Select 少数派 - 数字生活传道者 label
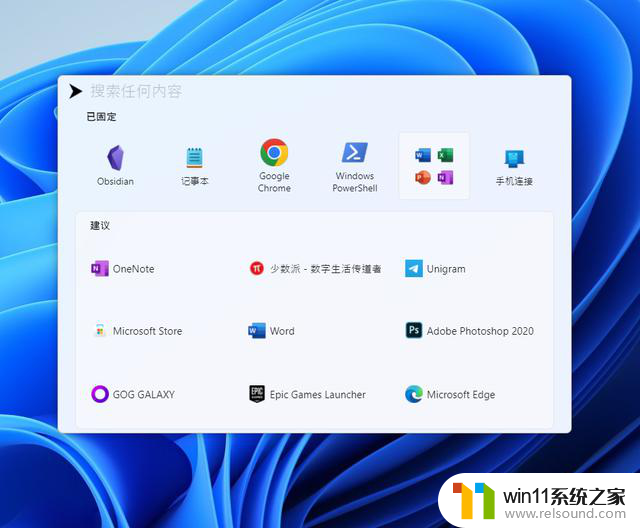The image size is (640, 528). point(325,269)
